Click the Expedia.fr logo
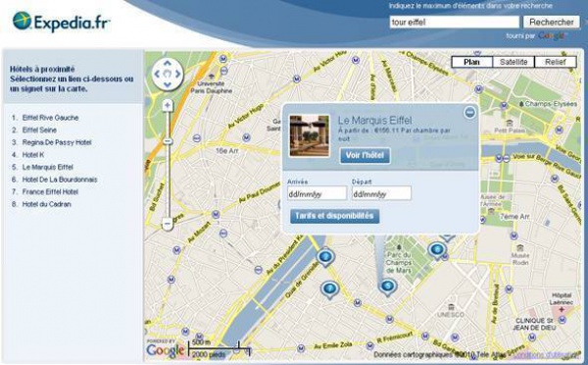This screenshot has height=365, width=588. 62,22
